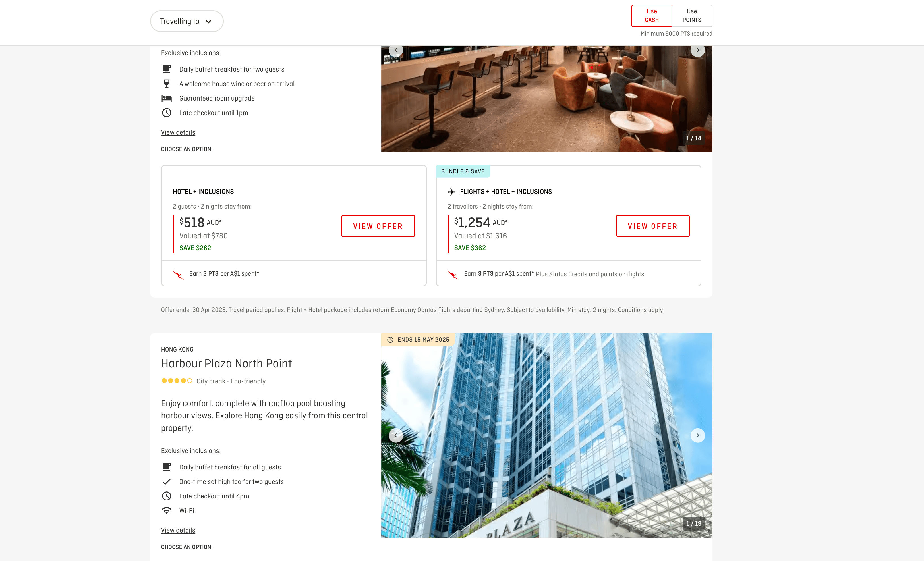Click the Bundle & Save tag

(463, 172)
